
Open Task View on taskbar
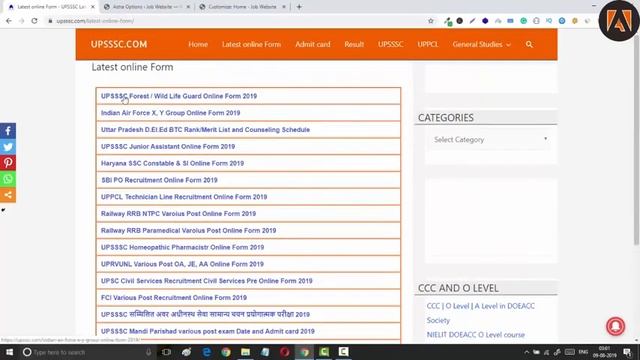click(x=166, y=352)
